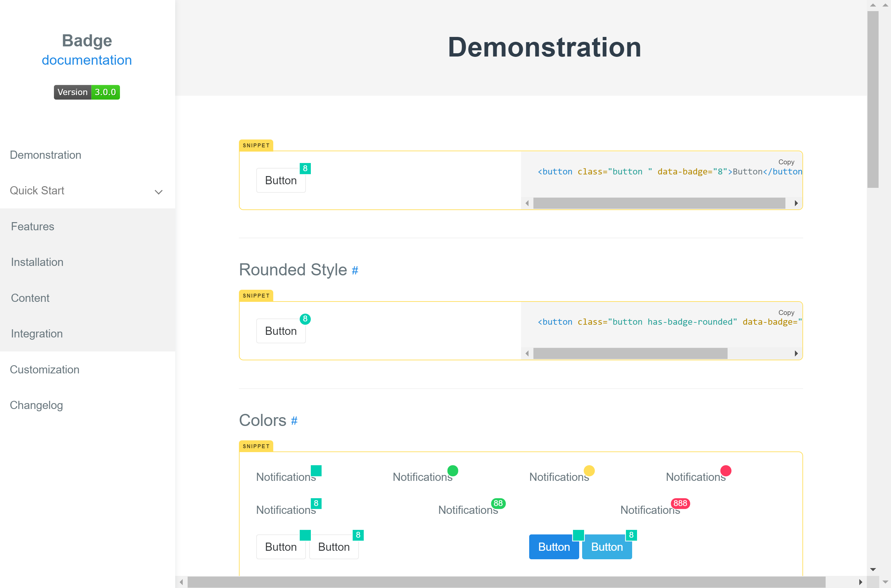
Task: Click the Version 3.0.0 badge
Action: click(87, 92)
